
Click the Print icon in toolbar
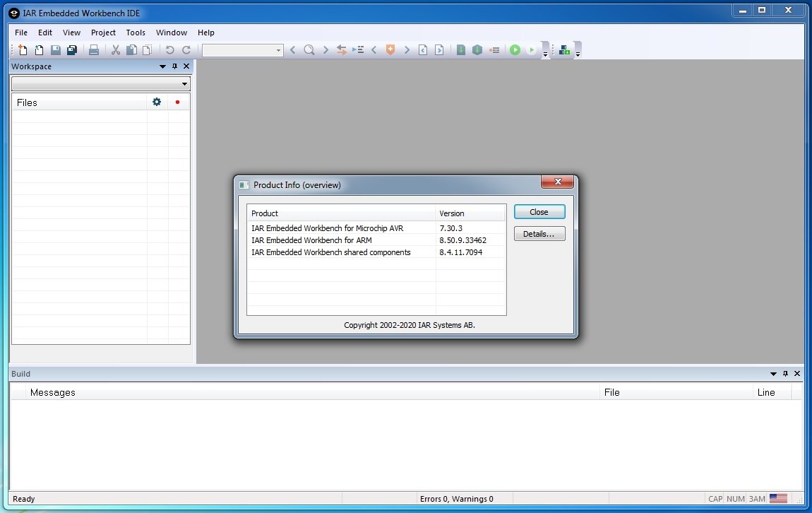point(93,50)
